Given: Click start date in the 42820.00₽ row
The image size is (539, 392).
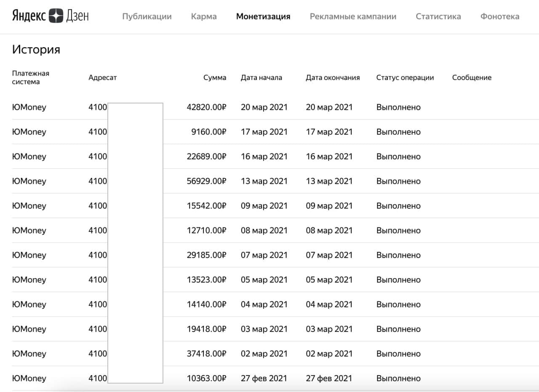Looking at the screenshot, I should 264,107.
